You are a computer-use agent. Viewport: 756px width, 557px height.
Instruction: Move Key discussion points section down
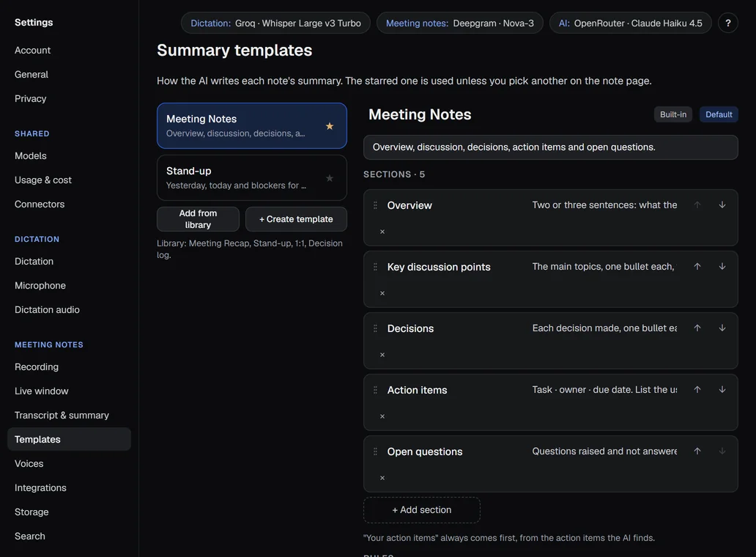pyautogui.click(x=722, y=266)
